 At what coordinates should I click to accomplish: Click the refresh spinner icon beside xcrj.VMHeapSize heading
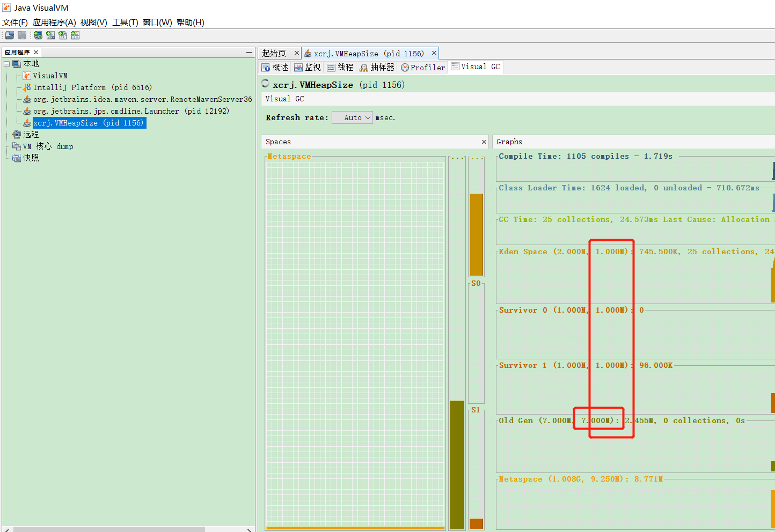click(265, 84)
